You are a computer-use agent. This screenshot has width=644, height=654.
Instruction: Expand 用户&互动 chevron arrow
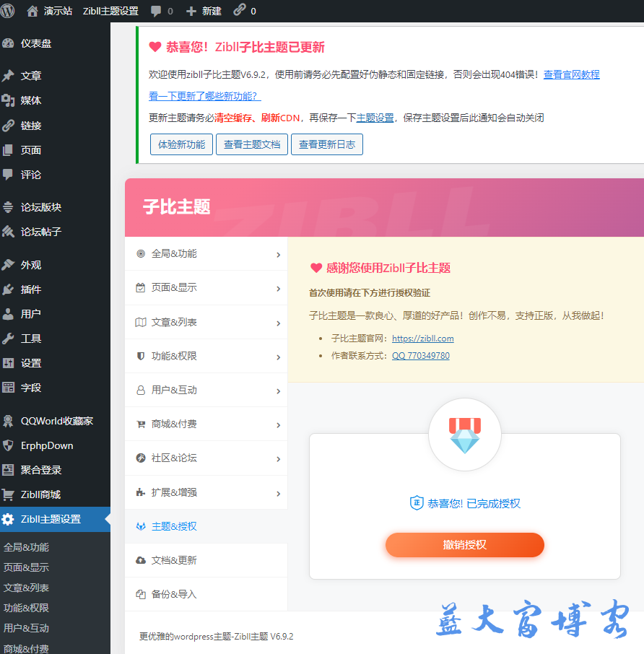tap(278, 391)
